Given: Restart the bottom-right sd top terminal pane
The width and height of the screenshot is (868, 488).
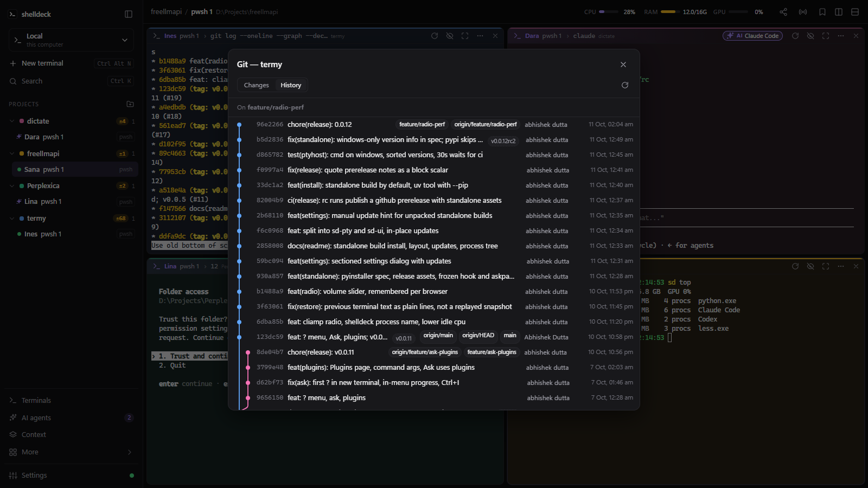Looking at the screenshot, I should click(x=795, y=266).
